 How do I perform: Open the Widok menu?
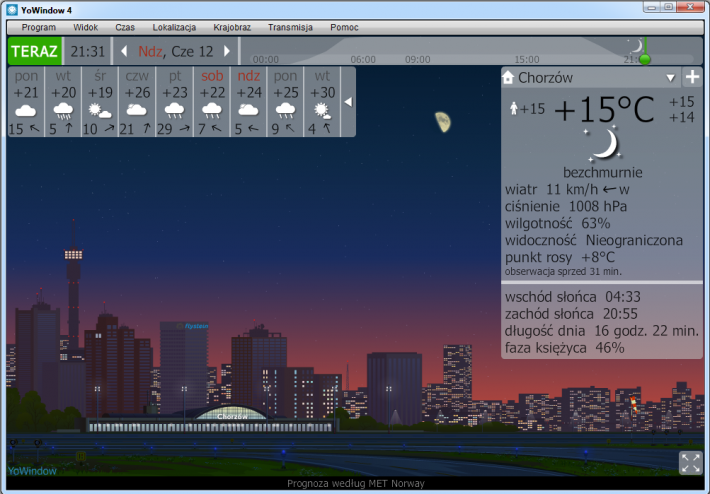click(86, 28)
